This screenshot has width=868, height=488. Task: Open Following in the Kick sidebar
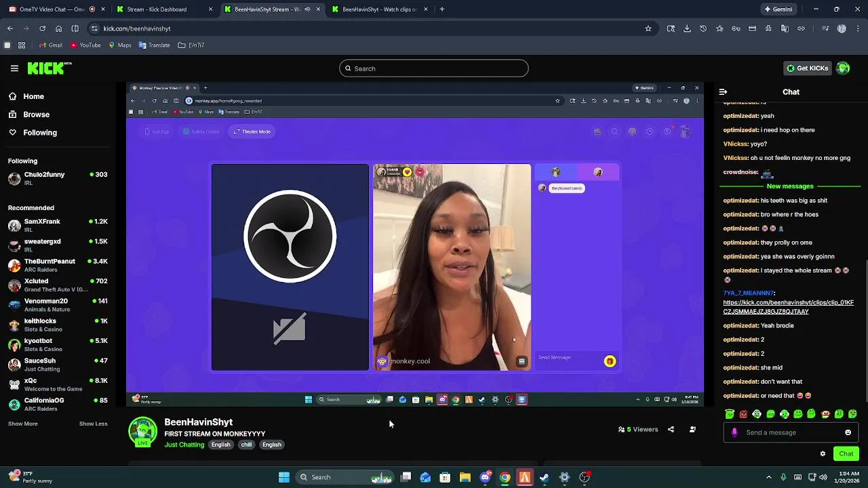[40, 132]
